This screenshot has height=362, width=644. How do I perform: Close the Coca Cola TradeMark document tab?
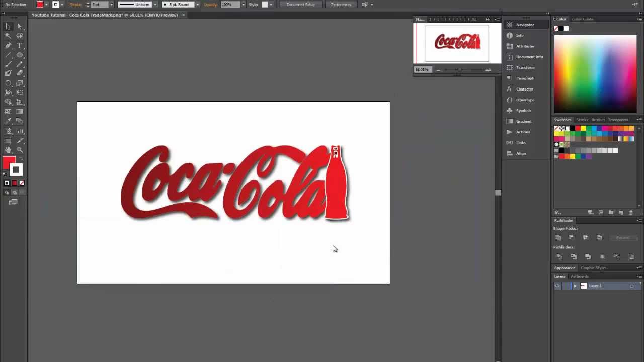[183, 15]
